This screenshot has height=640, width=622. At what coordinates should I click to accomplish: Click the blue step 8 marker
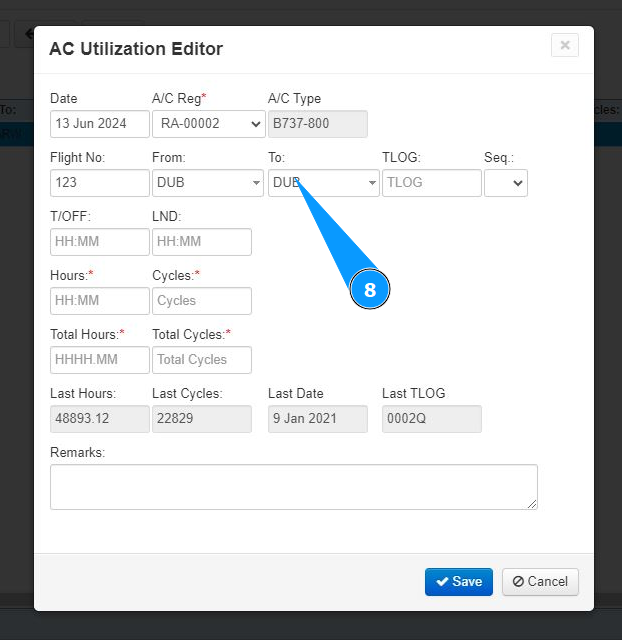tap(369, 290)
